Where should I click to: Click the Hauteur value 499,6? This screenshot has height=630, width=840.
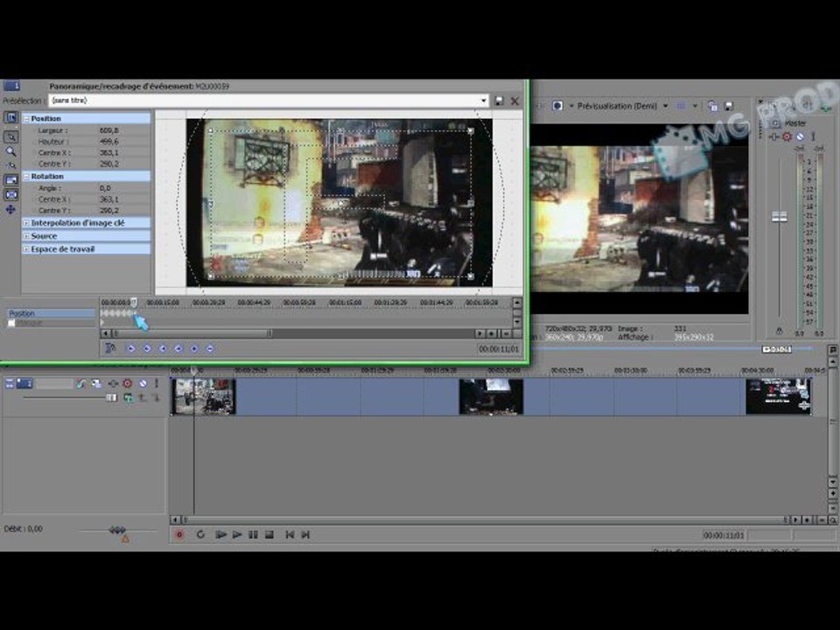point(109,142)
